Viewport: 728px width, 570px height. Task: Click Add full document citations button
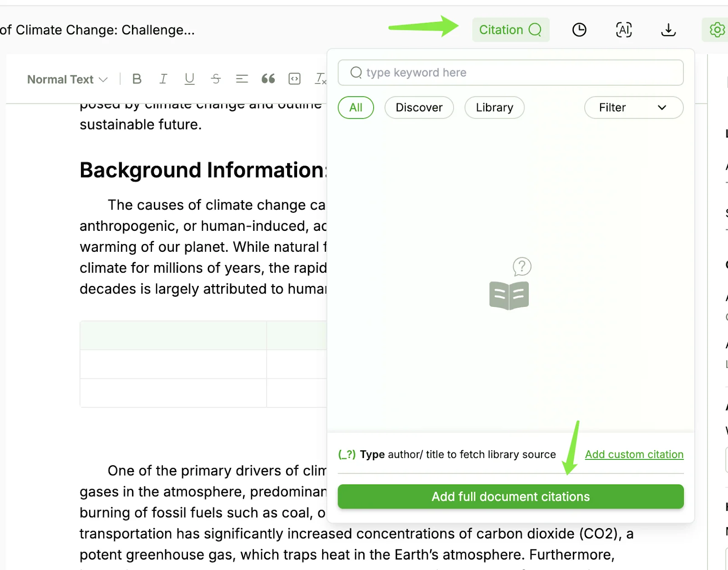coord(511,497)
